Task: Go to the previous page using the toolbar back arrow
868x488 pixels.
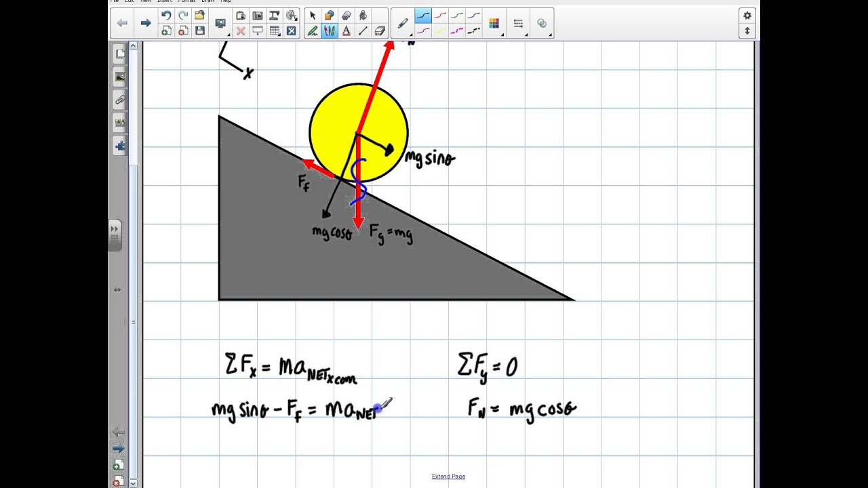Action: (x=123, y=23)
